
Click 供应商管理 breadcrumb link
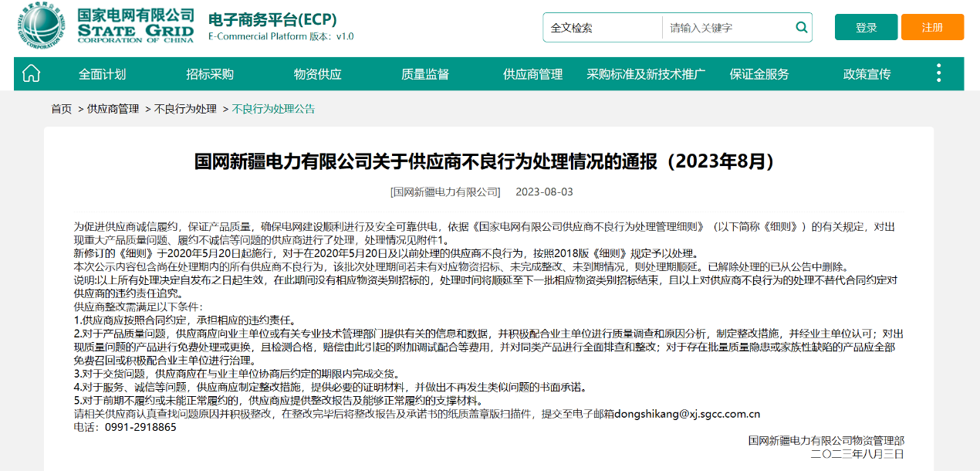[113, 109]
